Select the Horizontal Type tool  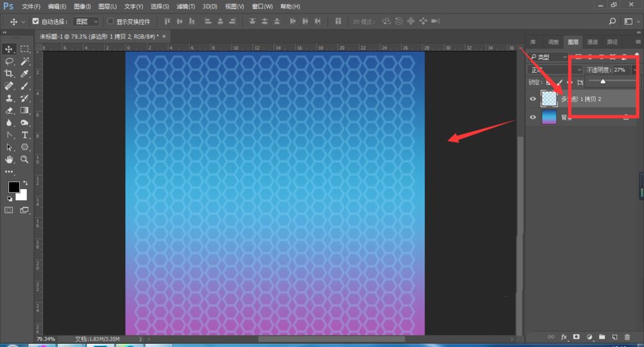24,135
